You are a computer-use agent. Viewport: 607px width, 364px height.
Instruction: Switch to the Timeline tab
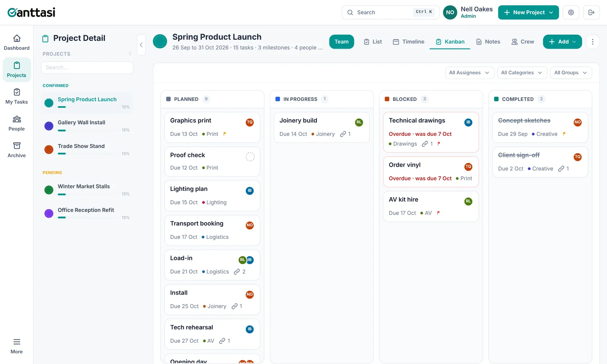[408, 42]
